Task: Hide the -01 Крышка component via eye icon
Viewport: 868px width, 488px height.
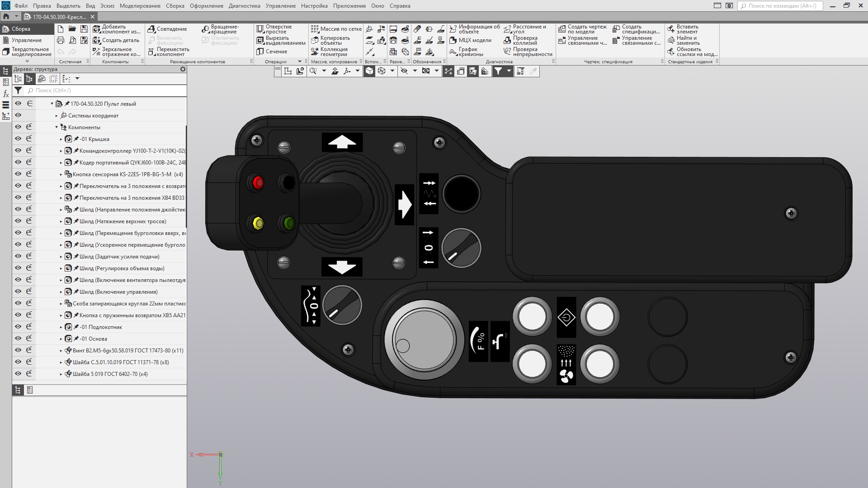Action: point(18,139)
